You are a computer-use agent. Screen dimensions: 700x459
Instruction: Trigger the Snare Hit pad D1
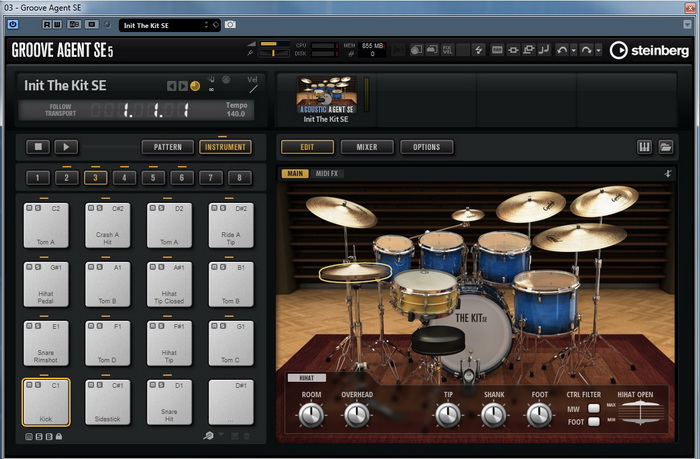169,402
